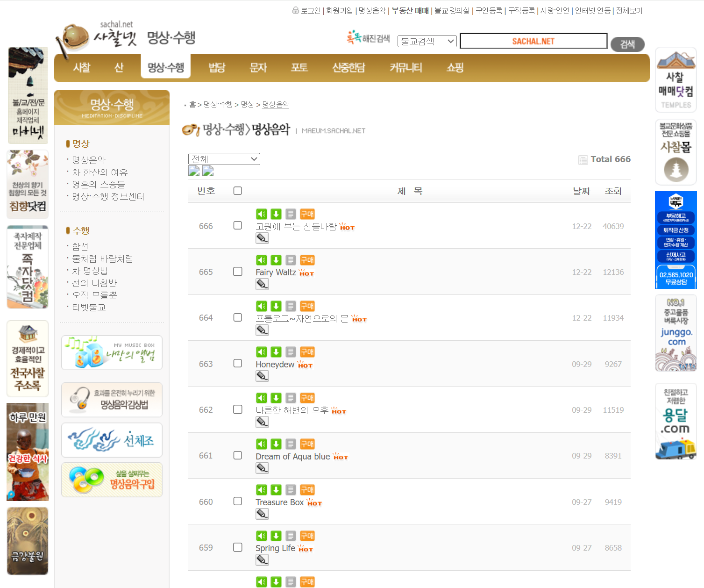Image resolution: width=704 pixels, height=588 pixels.
Task: Download the track 고원에 부는 산들바람
Action: click(x=276, y=214)
